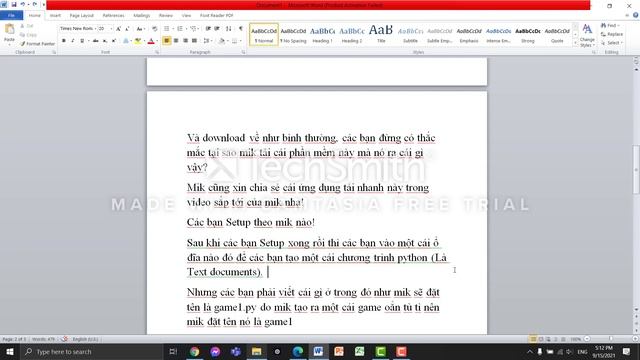The height and width of the screenshot is (360, 640).
Task: Open the Bullets dropdown
Action: (x=172, y=29)
